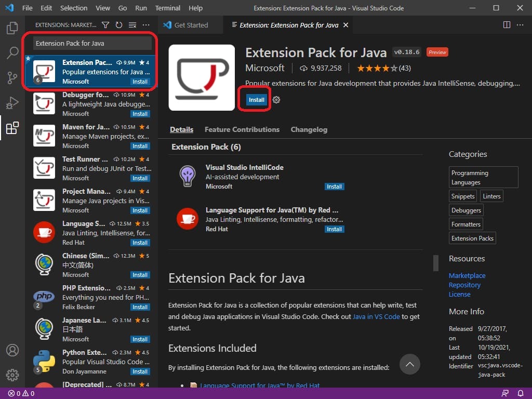Refresh the extensions list
This screenshot has width=532, height=399.
click(x=119, y=25)
